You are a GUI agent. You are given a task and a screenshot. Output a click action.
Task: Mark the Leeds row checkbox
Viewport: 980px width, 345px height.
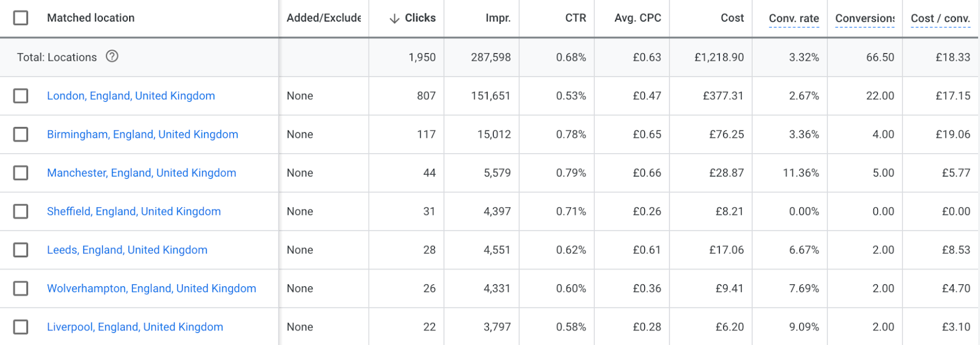[x=21, y=250]
